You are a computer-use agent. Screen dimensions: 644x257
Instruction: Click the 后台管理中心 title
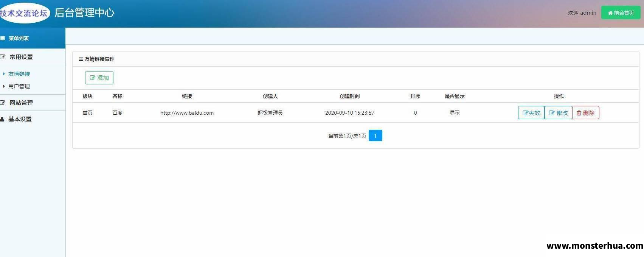coord(84,12)
